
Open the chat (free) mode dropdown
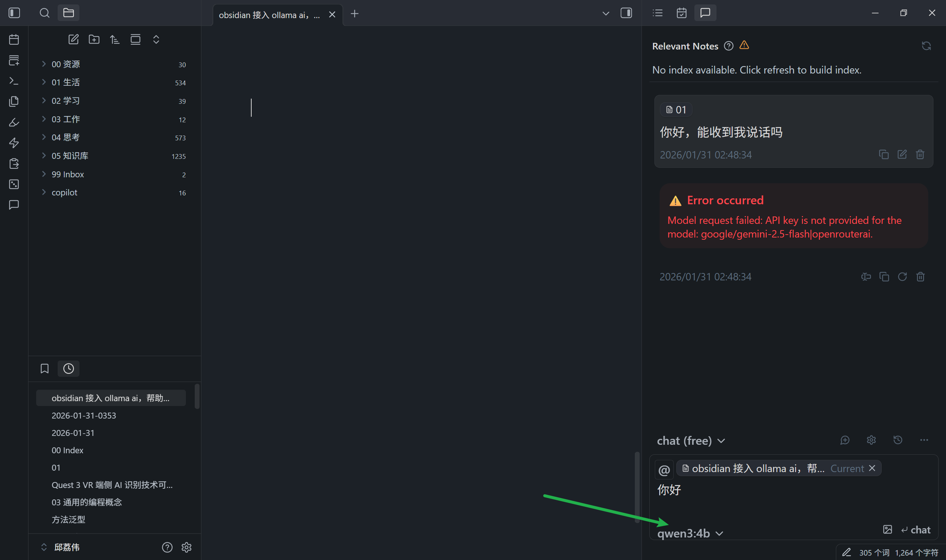click(690, 441)
